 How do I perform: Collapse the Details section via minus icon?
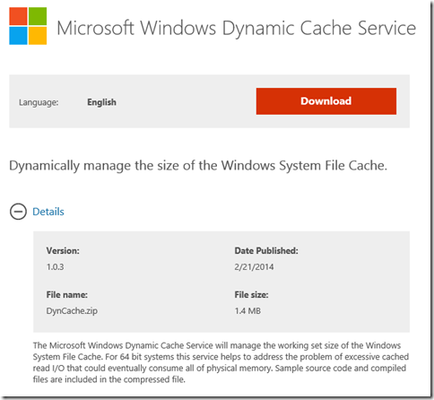tap(18, 211)
